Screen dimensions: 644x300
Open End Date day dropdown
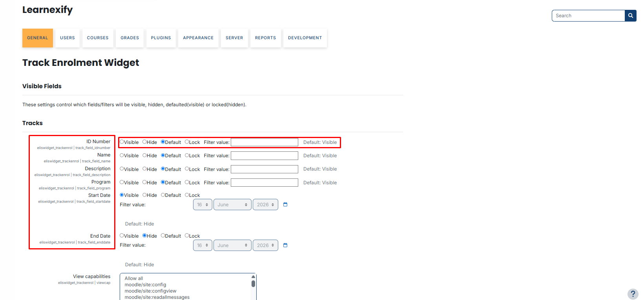[203, 245]
